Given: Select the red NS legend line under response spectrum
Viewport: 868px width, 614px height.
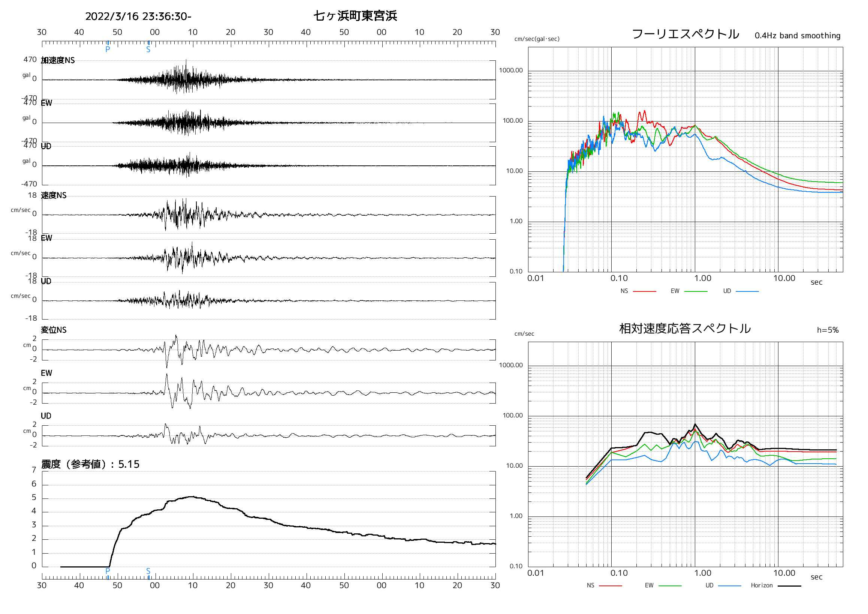Looking at the screenshot, I should click(611, 586).
